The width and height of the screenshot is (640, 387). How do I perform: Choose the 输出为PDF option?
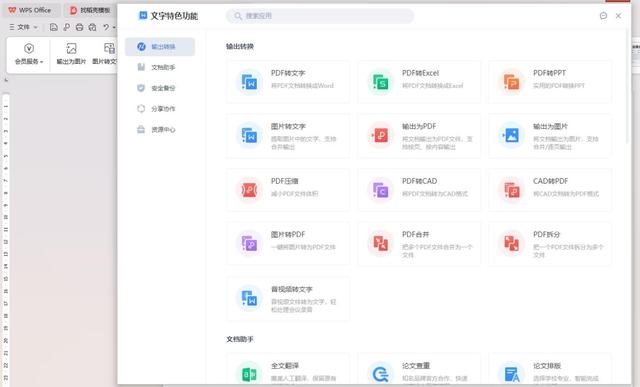(419, 136)
